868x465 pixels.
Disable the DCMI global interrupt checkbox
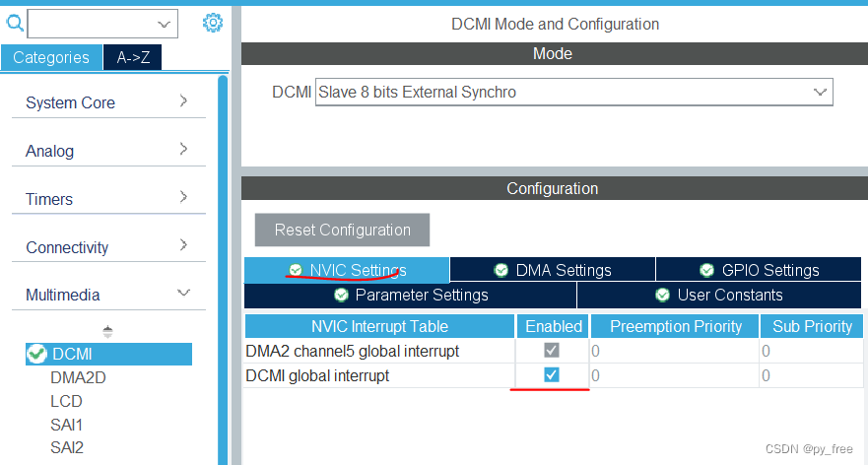point(552,375)
